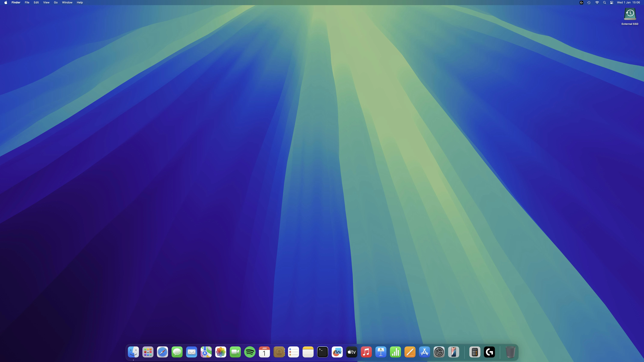
Task: Open the Edit menu
Action: [x=36, y=2]
